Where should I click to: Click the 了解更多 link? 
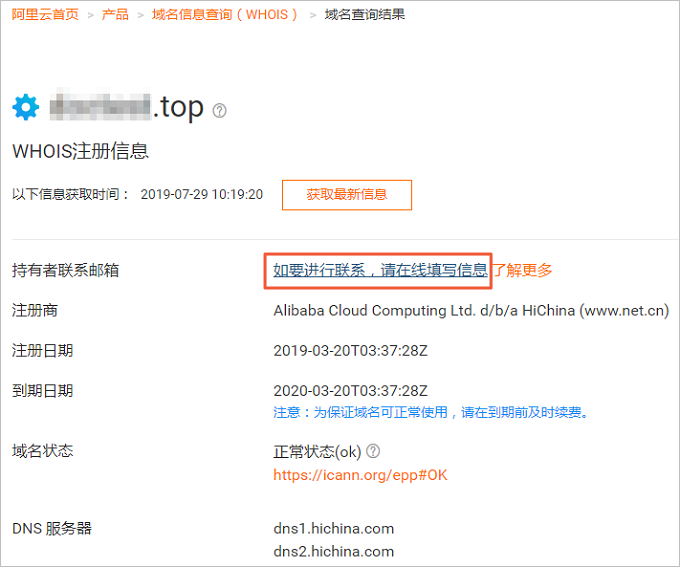pos(523,270)
